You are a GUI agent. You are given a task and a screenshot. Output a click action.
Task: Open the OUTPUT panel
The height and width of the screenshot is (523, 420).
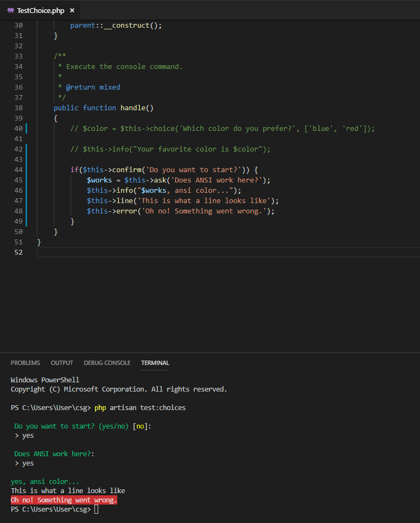(x=61, y=363)
